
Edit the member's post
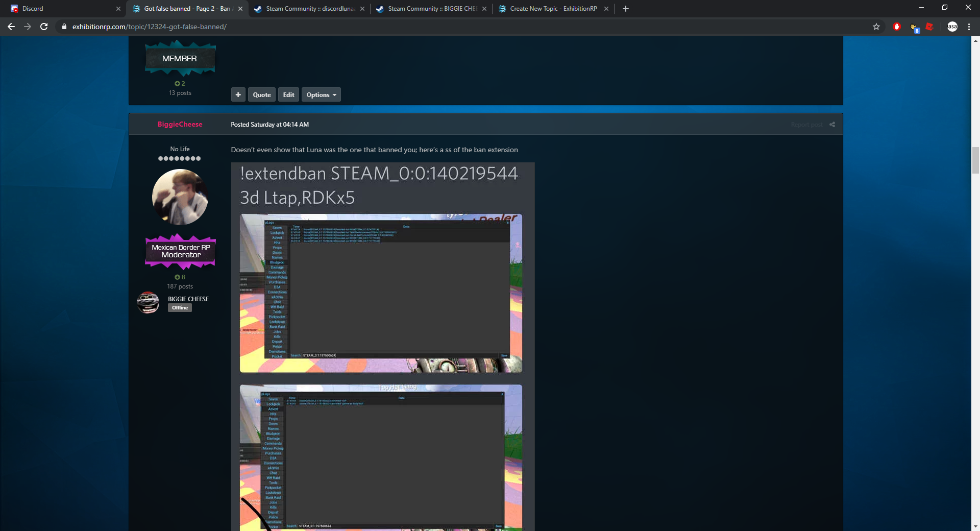(x=289, y=94)
